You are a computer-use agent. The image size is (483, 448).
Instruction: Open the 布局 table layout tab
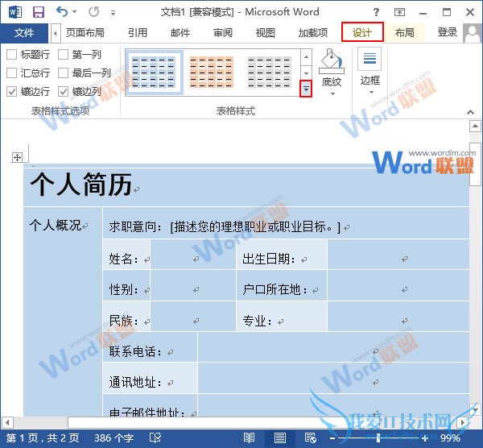[404, 32]
